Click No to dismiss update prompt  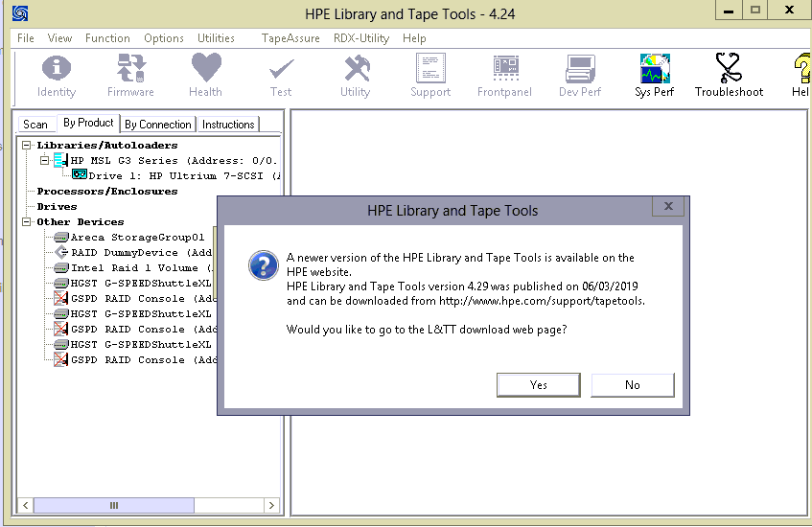pos(633,384)
